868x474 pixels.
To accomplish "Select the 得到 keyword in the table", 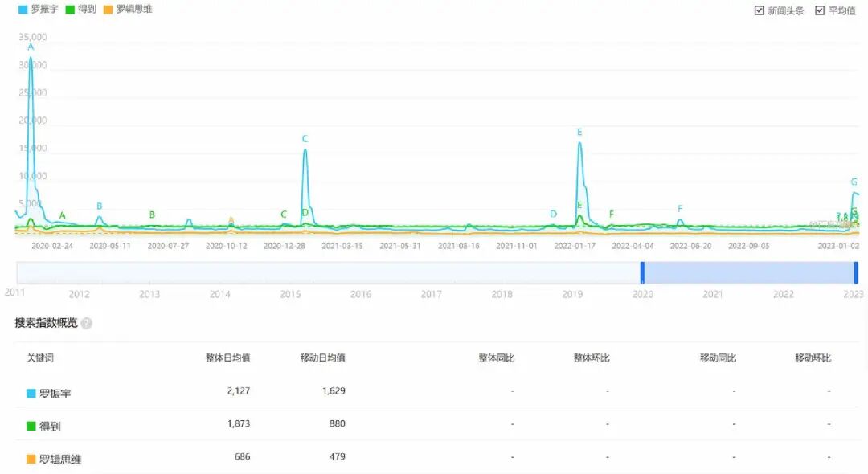I will click(50, 426).
